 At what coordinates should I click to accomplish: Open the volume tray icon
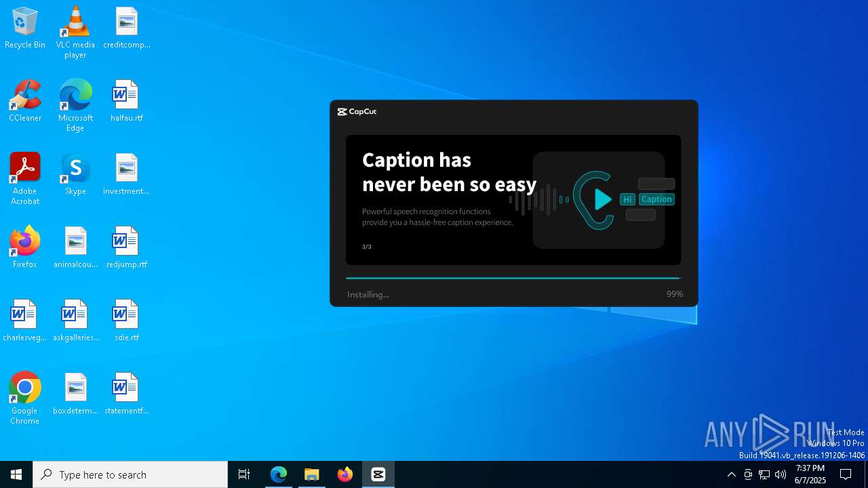point(781,474)
